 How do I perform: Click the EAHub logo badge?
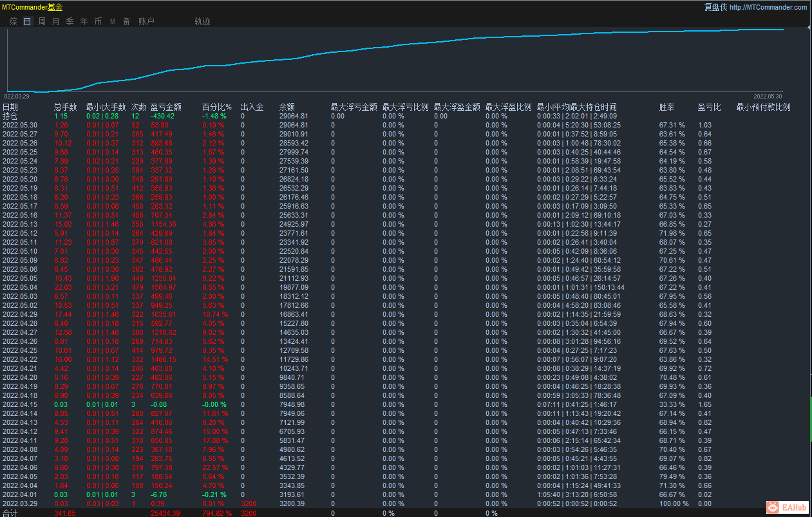pyautogui.click(x=788, y=508)
